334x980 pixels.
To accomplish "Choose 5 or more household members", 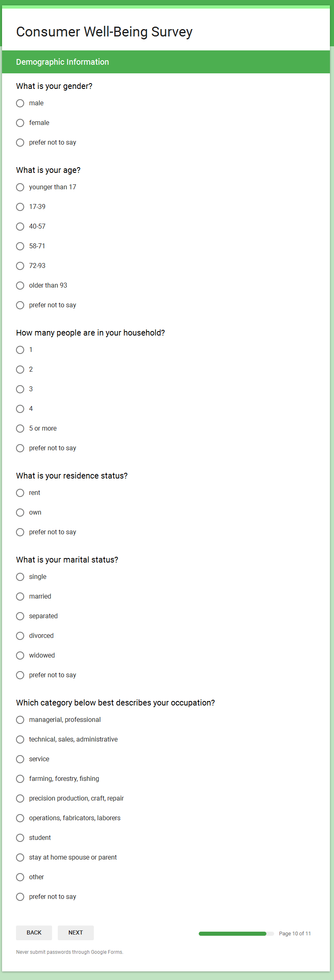I will [x=20, y=429].
